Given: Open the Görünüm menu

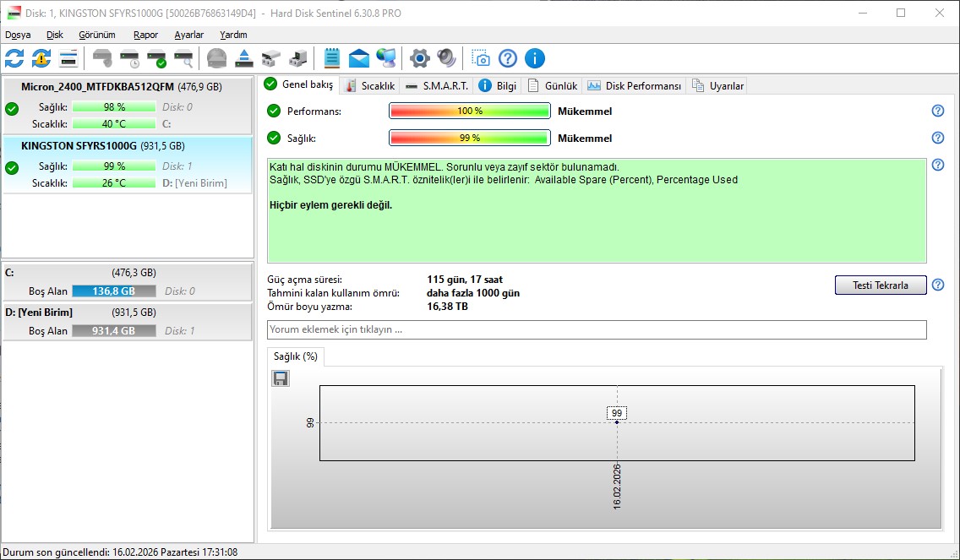Looking at the screenshot, I should tap(96, 35).
